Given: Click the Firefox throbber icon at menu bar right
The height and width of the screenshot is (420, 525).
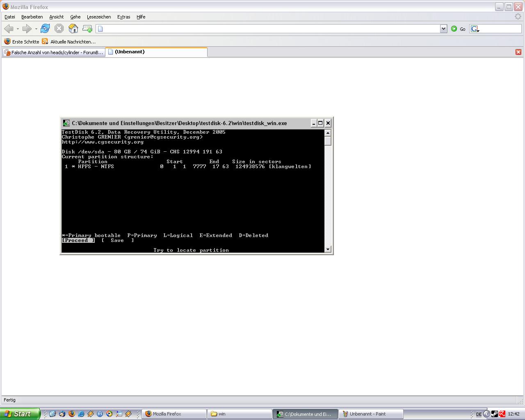Looking at the screenshot, I should (518, 17).
